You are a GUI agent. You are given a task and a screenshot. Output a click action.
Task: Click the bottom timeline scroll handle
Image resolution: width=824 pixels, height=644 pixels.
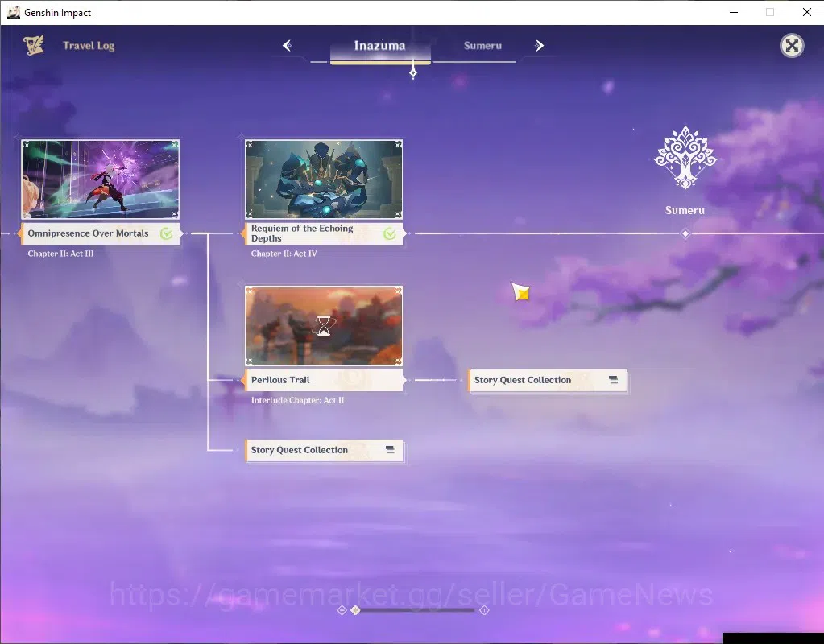pyautogui.click(x=356, y=610)
